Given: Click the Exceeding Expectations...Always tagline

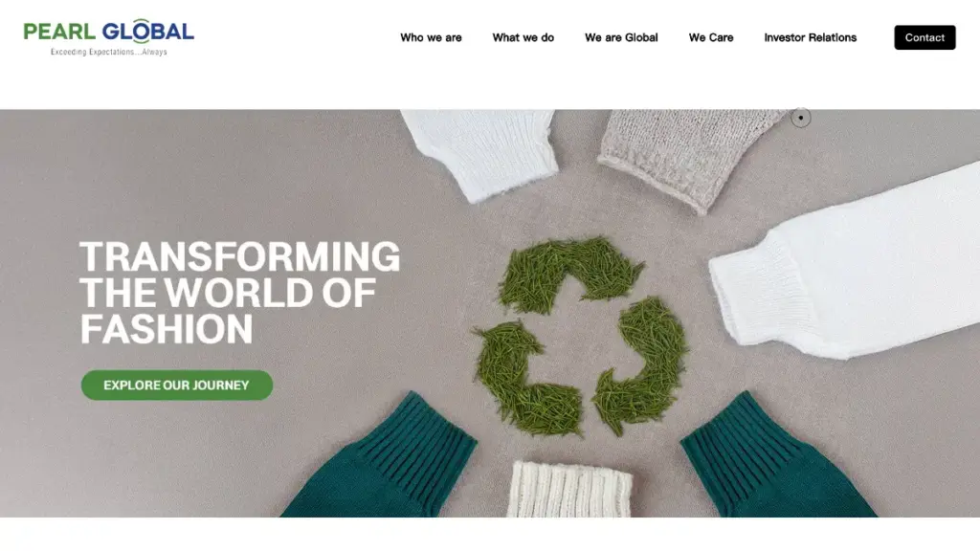Looking at the screenshot, I should (109, 52).
